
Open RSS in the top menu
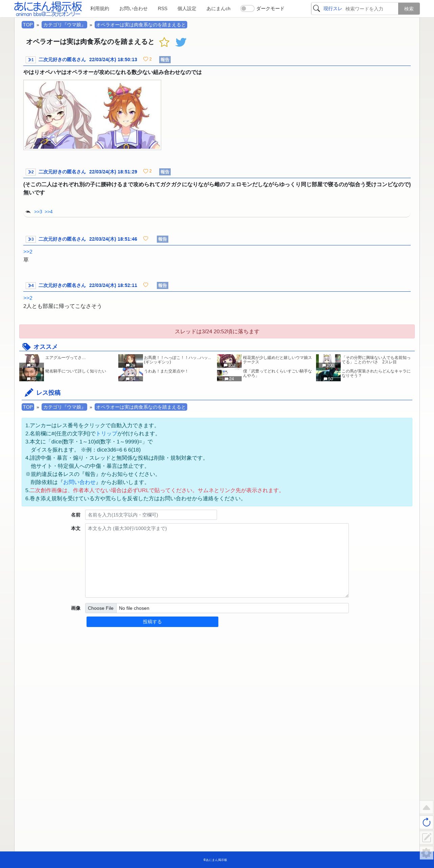pos(163,8)
